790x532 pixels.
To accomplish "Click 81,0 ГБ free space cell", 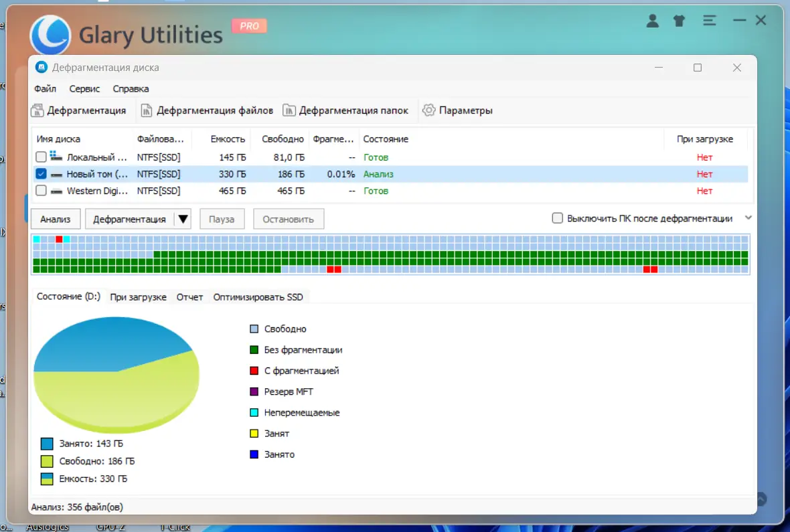I will click(289, 158).
